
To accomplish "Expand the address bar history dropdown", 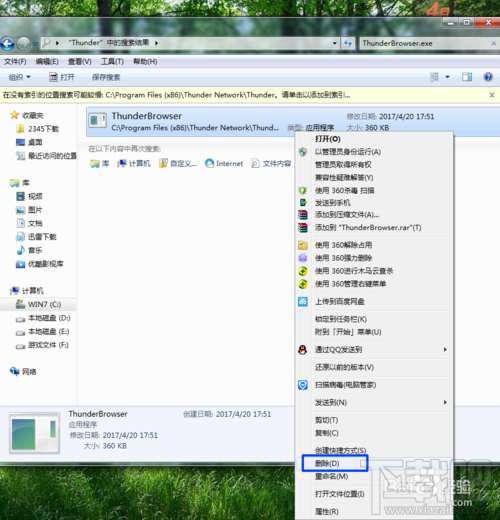I will coord(334,43).
